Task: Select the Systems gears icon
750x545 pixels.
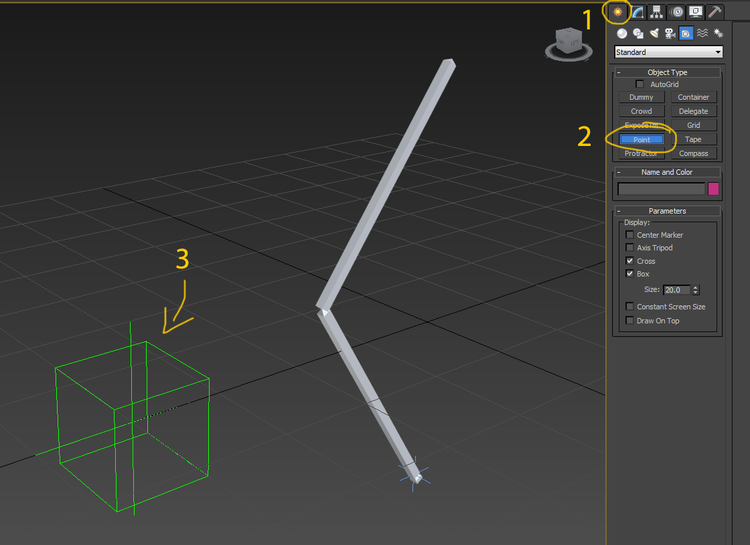Action: click(x=718, y=33)
